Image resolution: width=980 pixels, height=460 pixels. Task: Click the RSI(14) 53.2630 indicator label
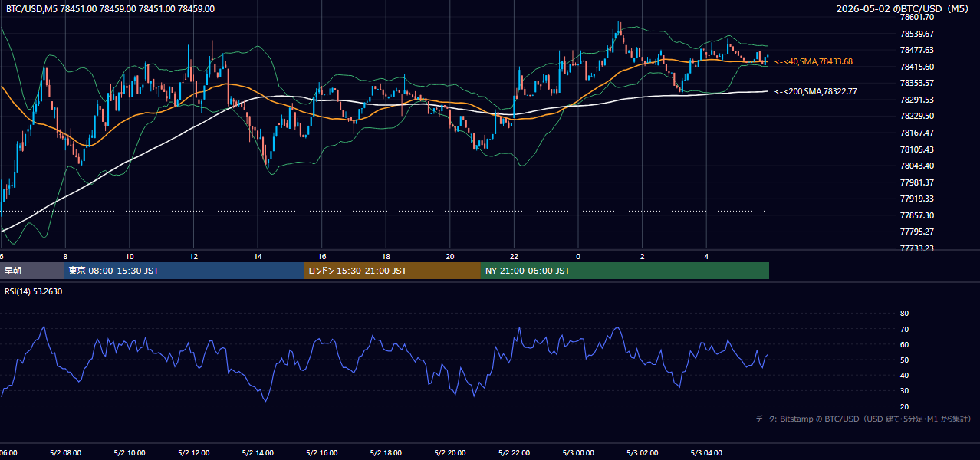click(x=34, y=291)
